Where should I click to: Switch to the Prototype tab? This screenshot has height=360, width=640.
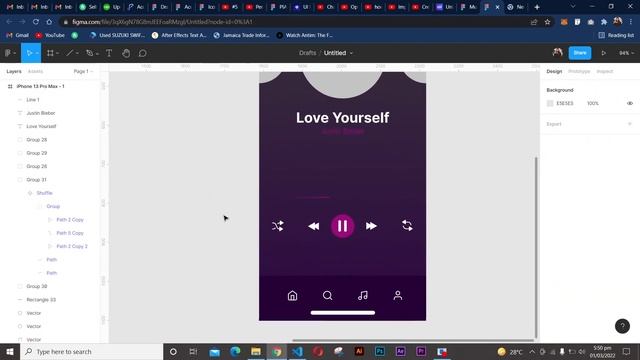pos(579,71)
